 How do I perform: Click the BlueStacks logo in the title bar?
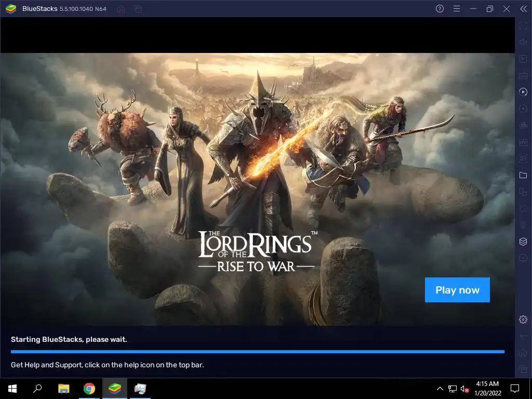pyautogui.click(x=11, y=9)
